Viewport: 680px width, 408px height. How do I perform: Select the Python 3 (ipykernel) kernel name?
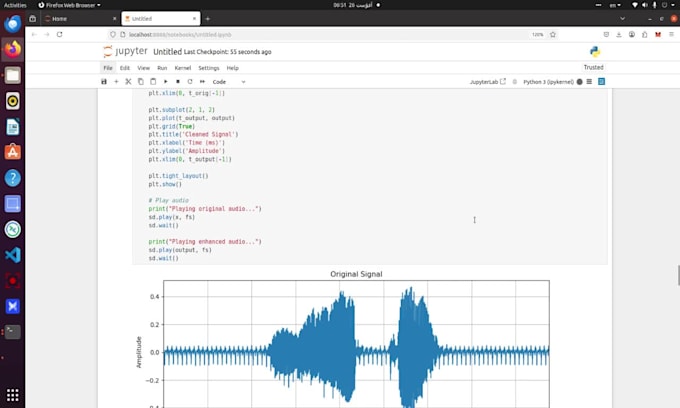tap(548, 82)
